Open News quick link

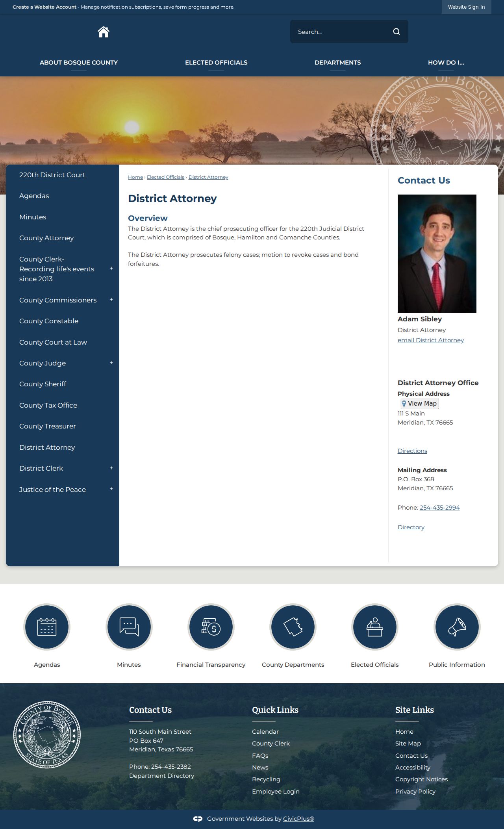click(260, 768)
